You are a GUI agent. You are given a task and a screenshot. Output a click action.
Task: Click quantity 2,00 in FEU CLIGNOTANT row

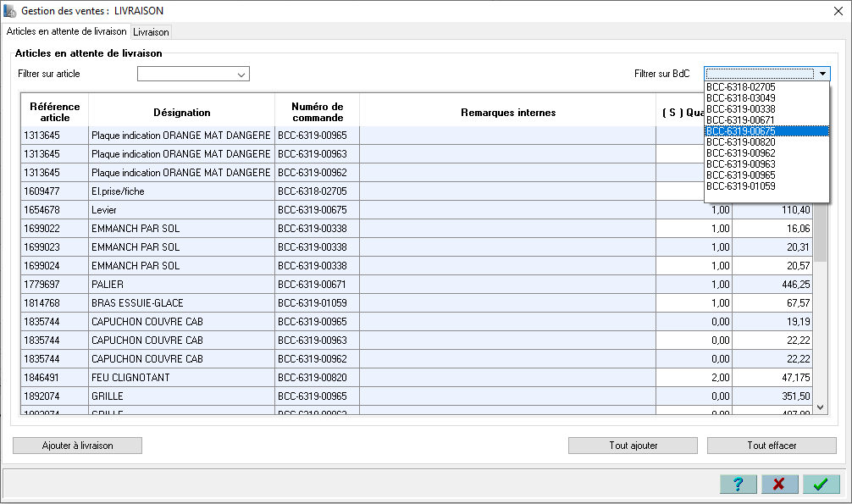click(694, 377)
